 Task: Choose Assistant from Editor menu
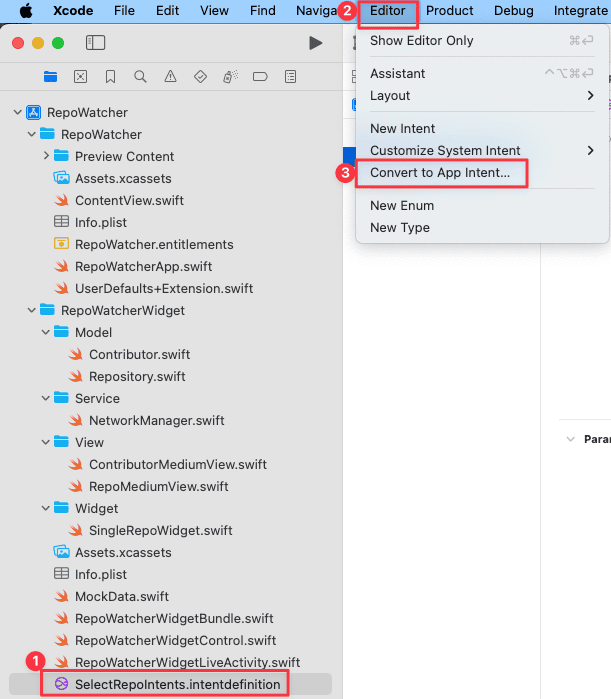[482, 74]
